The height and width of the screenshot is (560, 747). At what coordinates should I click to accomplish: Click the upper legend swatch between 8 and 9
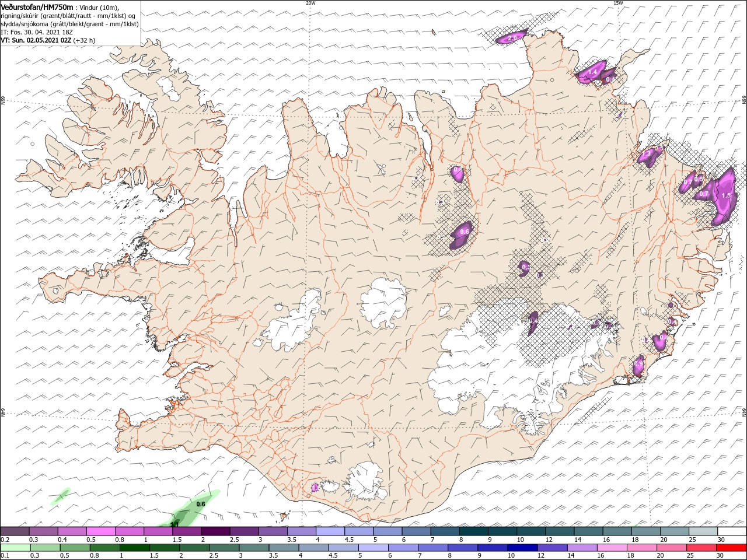point(474,531)
